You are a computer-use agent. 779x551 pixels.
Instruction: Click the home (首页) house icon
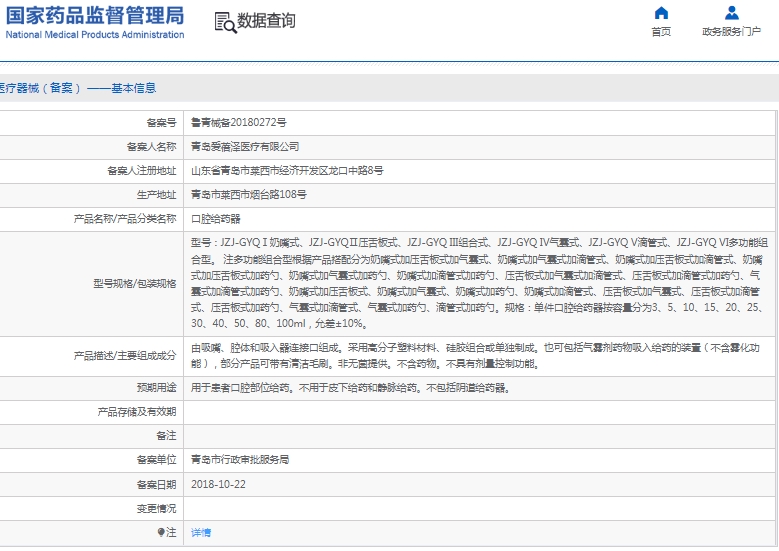[661, 13]
